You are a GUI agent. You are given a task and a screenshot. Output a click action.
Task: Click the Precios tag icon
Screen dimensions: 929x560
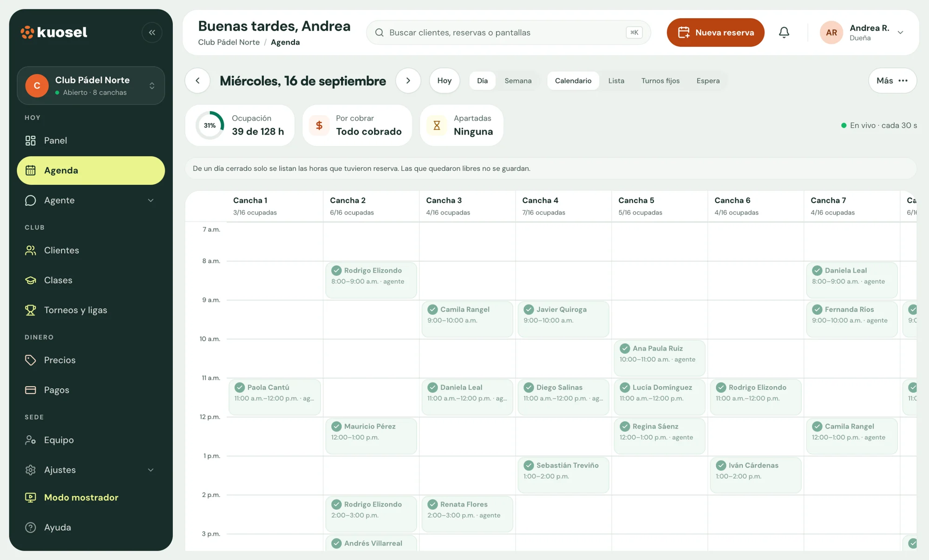point(31,360)
